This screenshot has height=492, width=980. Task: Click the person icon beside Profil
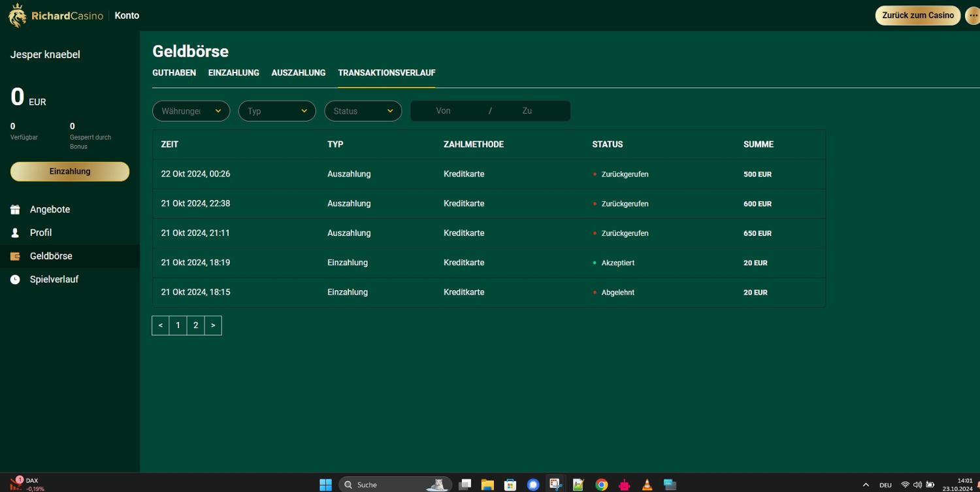pos(15,233)
